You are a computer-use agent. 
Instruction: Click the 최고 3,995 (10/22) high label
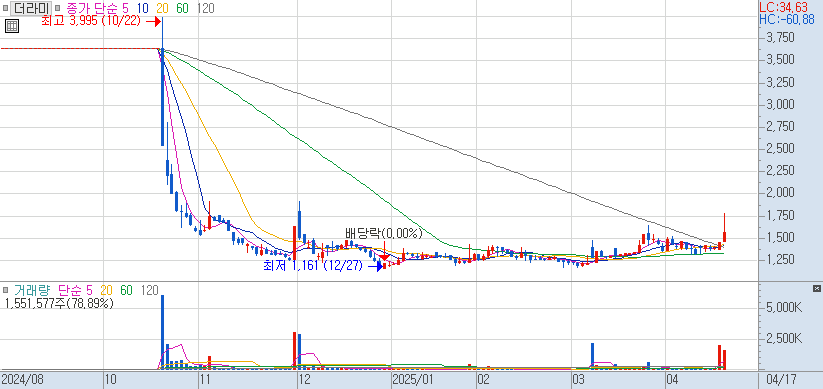tap(91, 21)
